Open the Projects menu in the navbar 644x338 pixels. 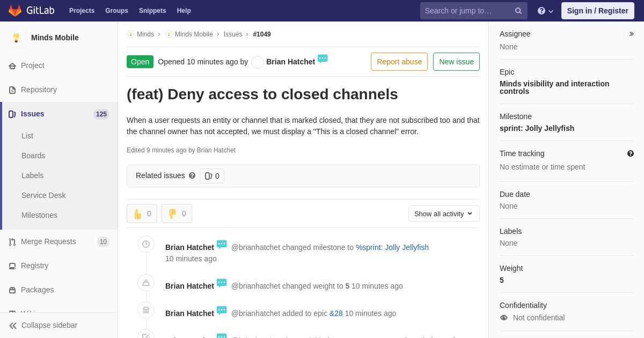82,11
